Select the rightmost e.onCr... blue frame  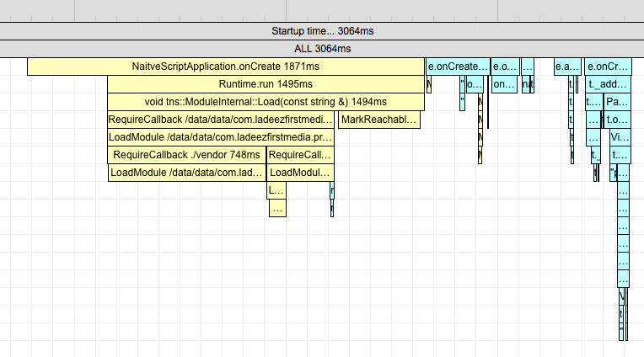608,67
